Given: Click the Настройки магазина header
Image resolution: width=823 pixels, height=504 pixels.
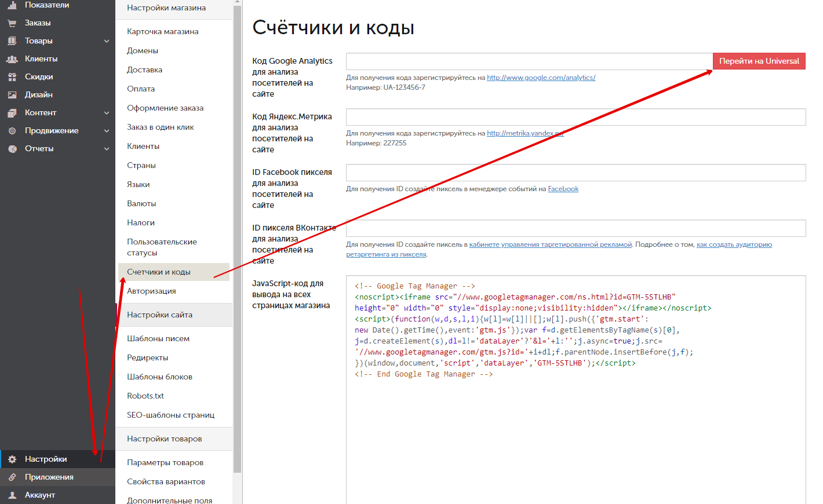Looking at the screenshot, I should point(166,8).
